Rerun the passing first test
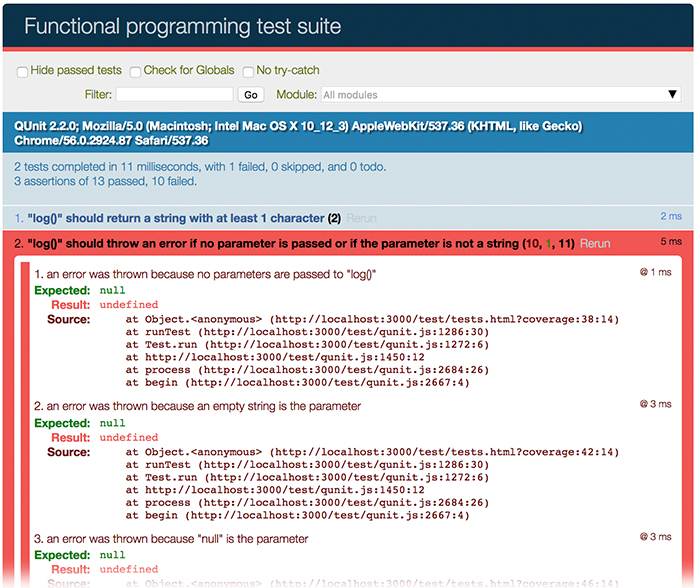The image size is (700, 588). (362, 218)
